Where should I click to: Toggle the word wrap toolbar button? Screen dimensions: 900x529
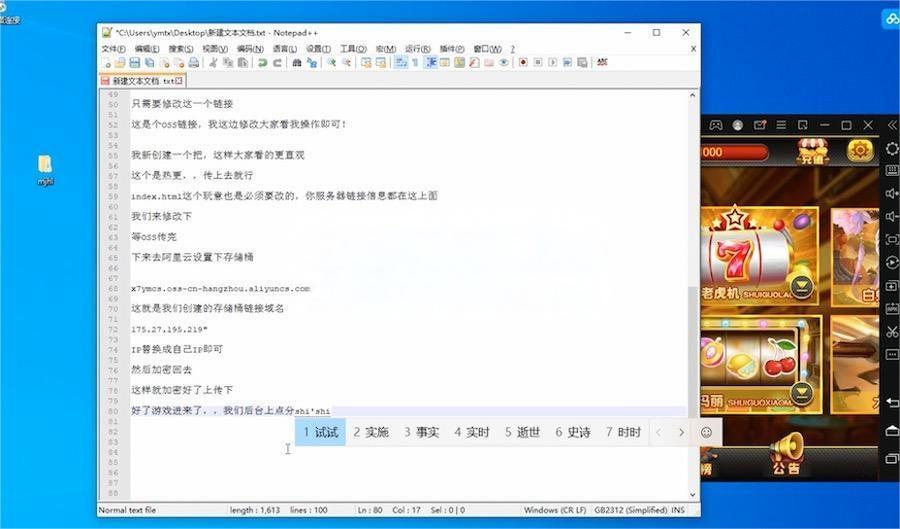pos(400,63)
